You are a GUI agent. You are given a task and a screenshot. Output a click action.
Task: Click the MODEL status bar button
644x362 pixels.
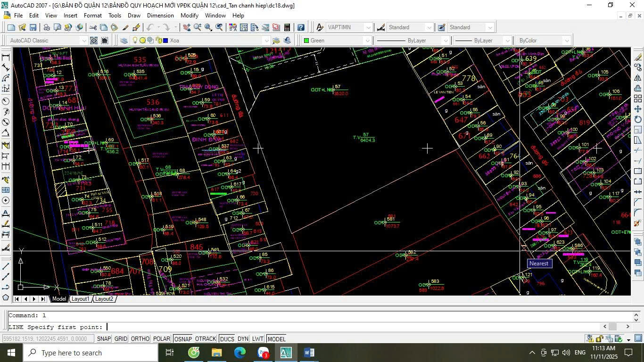[x=276, y=339]
